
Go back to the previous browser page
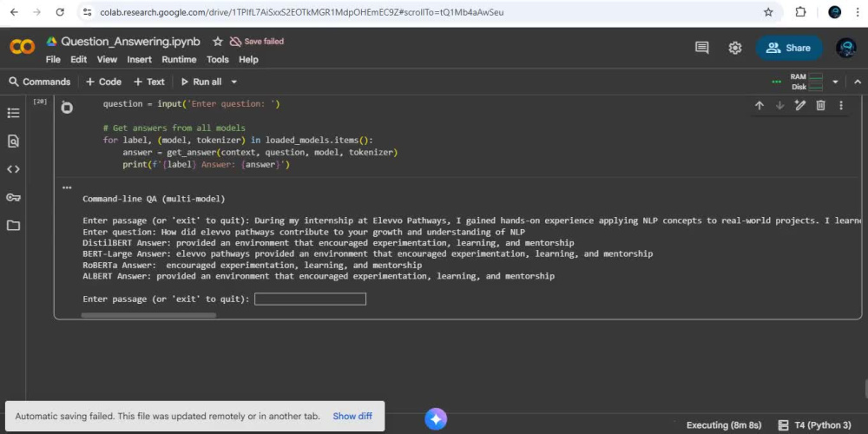tap(14, 12)
